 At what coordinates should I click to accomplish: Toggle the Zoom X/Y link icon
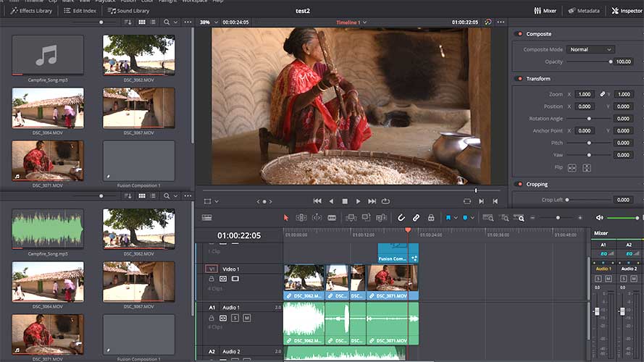point(603,94)
